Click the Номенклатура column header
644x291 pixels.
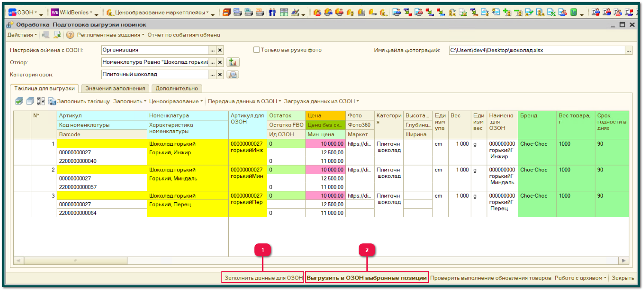tap(188, 116)
